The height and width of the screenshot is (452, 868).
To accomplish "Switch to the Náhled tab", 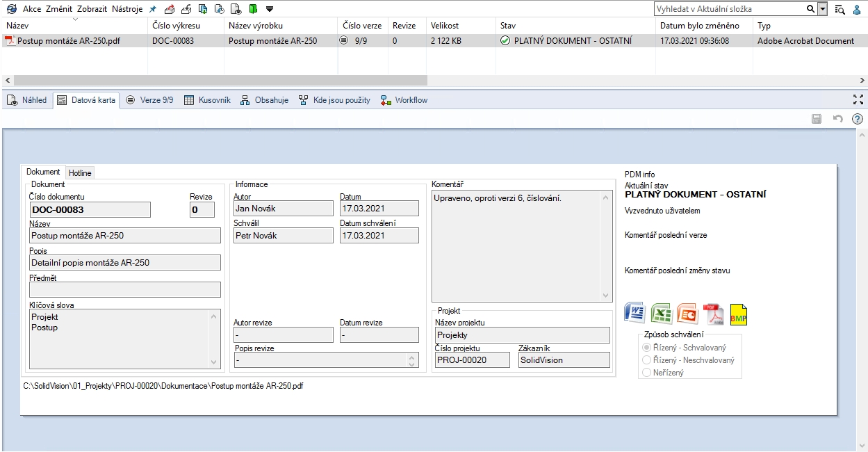I will coord(26,100).
